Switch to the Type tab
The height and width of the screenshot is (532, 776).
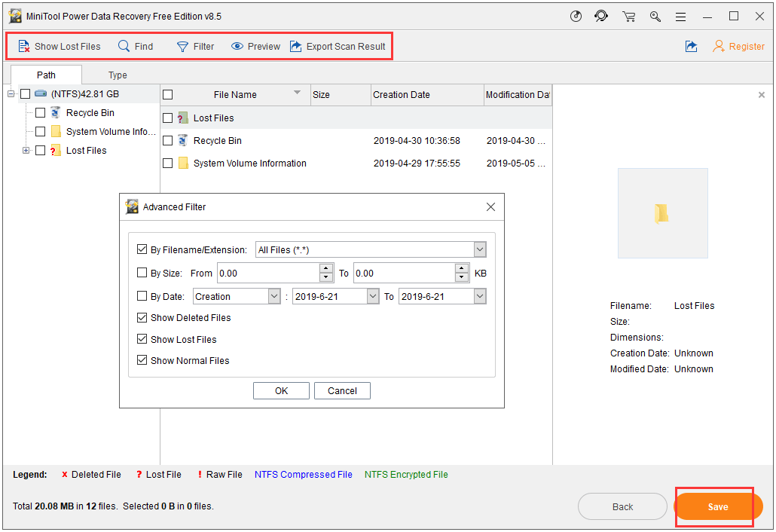[118, 75]
